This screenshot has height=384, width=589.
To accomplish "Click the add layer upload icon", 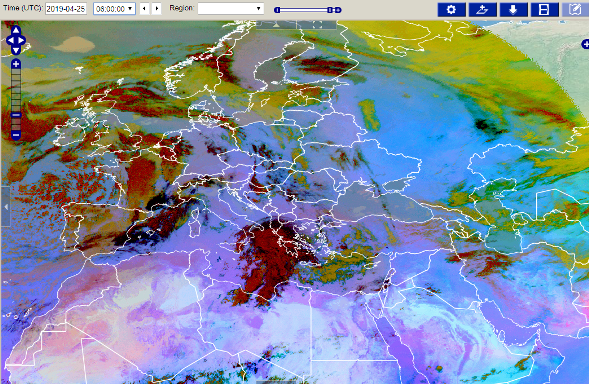I will tap(482, 9).
